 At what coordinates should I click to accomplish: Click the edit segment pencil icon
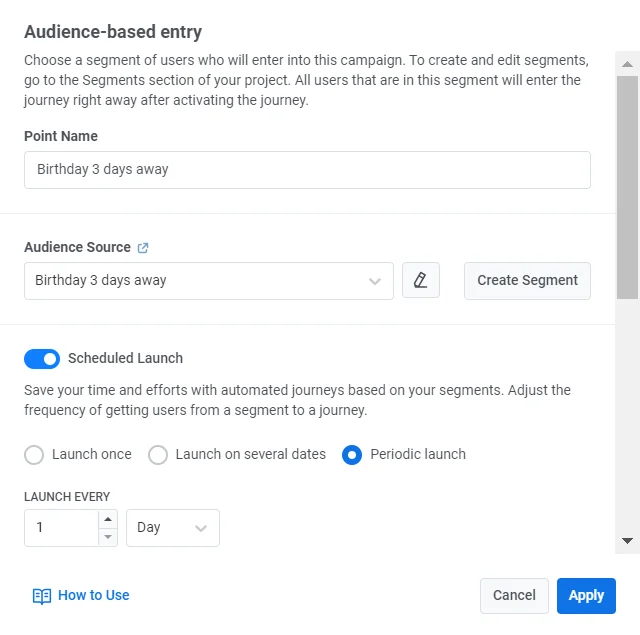tap(421, 281)
